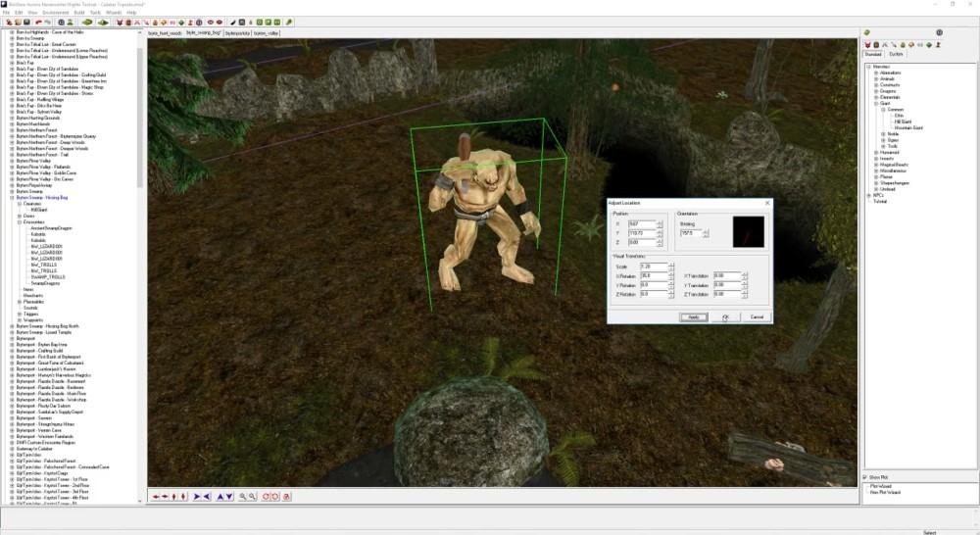
Task: Switch to the byte_hunt_woods area tab
Action: pyautogui.click(x=166, y=33)
